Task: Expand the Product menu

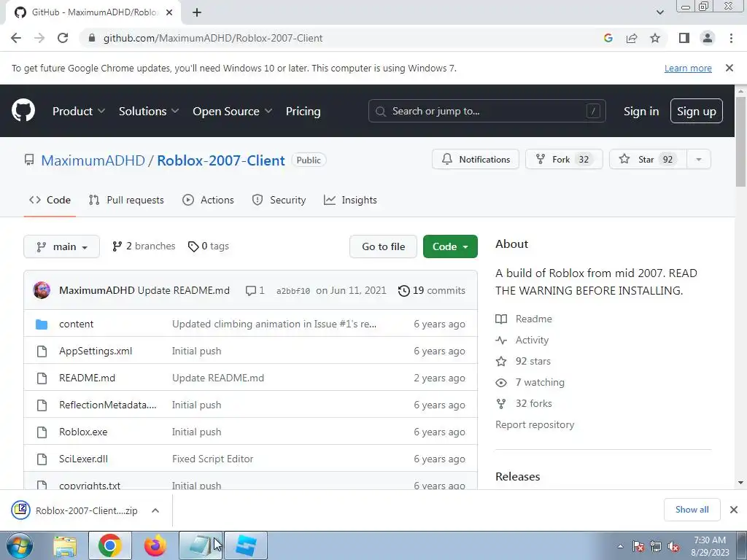Action: coord(79,111)
